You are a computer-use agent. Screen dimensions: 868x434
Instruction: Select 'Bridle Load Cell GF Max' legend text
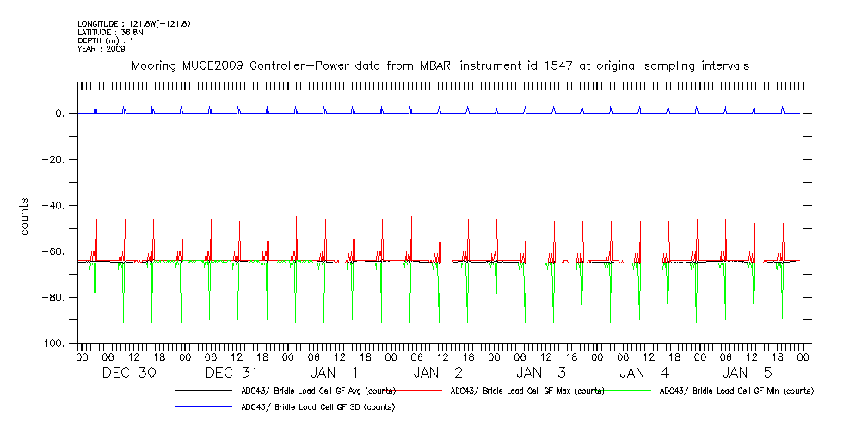click(x=527, y=391)
